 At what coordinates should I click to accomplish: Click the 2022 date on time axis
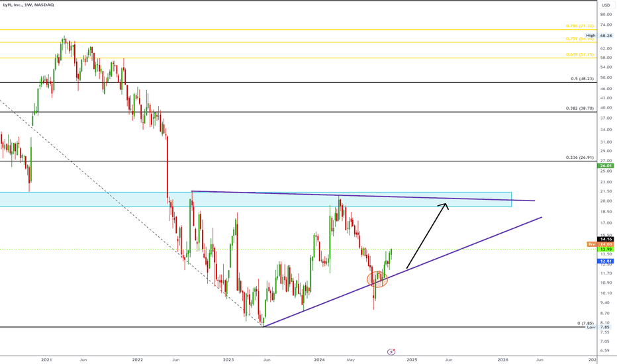[137, 359]
